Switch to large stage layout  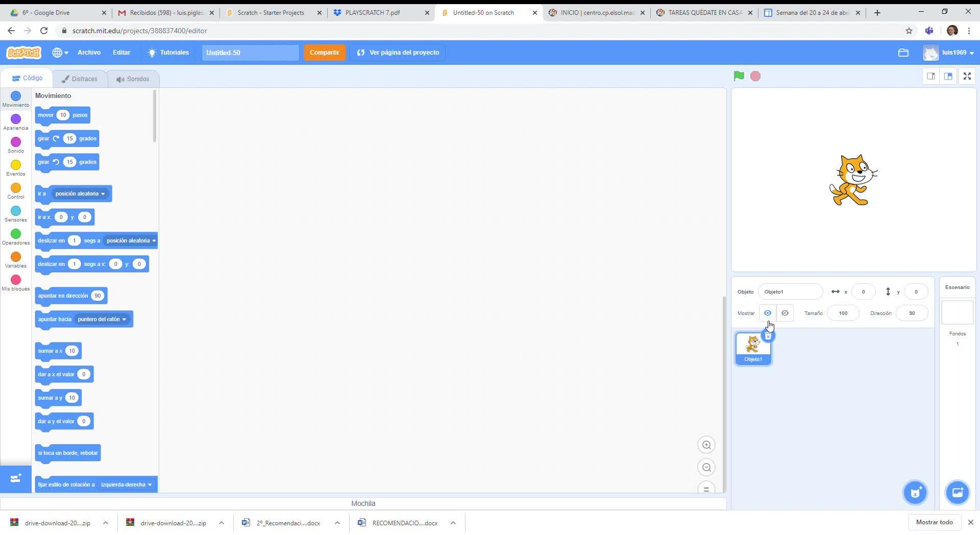pyautogui.click(x=948, y=76)
